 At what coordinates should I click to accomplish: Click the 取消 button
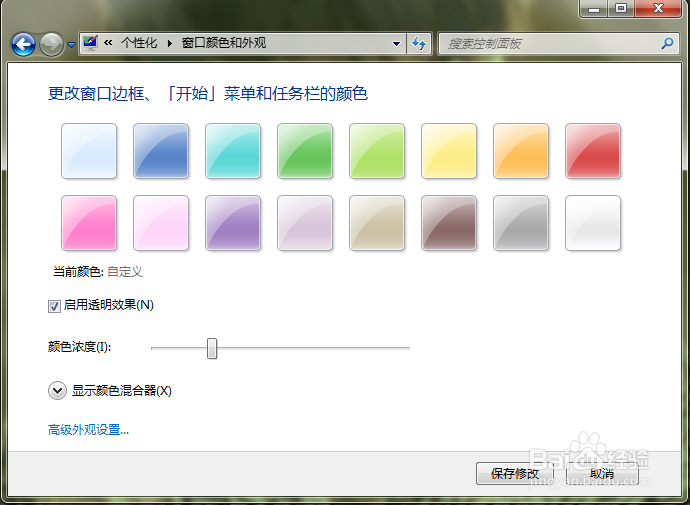click(x=602, y=473)
